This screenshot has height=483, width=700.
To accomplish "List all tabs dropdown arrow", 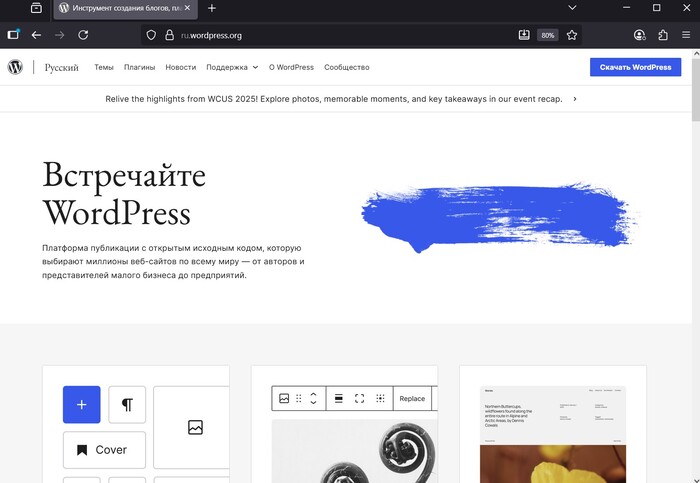I will point(572,8).
